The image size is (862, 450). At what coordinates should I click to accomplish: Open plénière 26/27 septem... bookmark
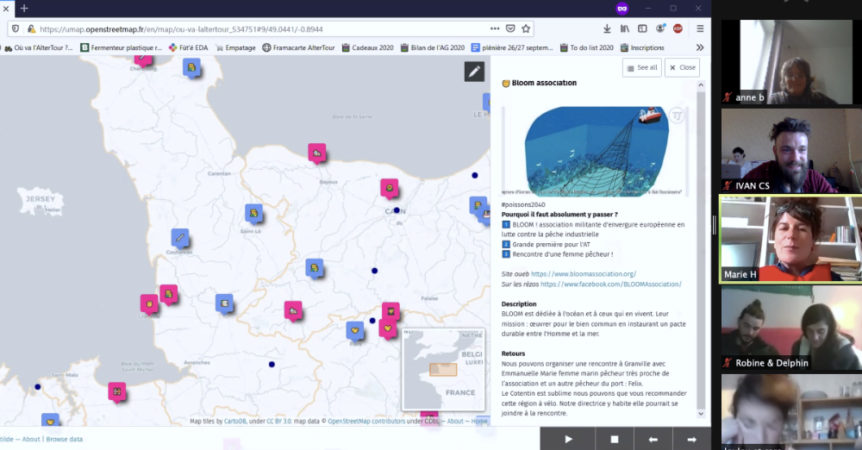pos(512,48)
